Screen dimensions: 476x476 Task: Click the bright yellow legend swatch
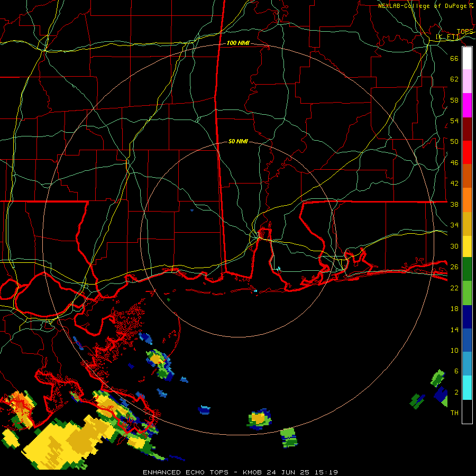[x=467, y=246]
